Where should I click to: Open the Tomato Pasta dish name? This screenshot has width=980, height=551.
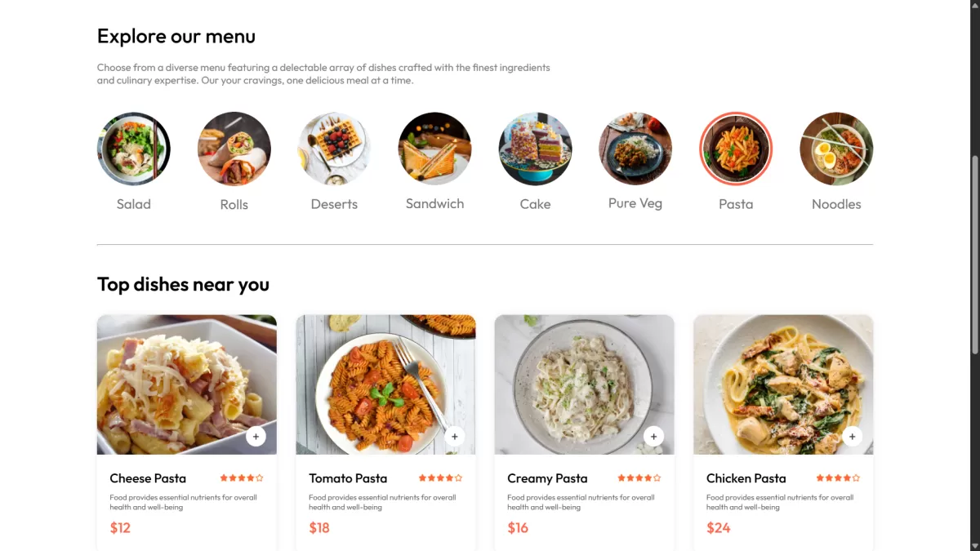(x=348, y=478)
